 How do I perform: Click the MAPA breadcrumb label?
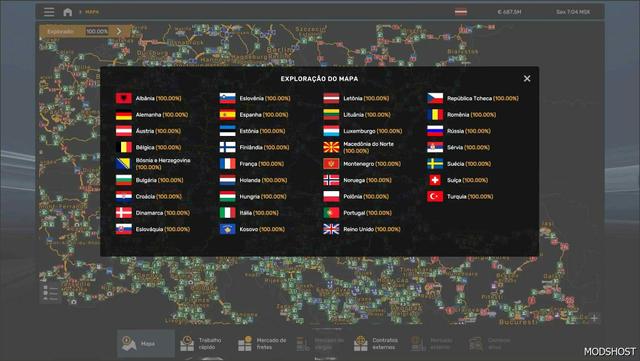[x=92, y=12]
